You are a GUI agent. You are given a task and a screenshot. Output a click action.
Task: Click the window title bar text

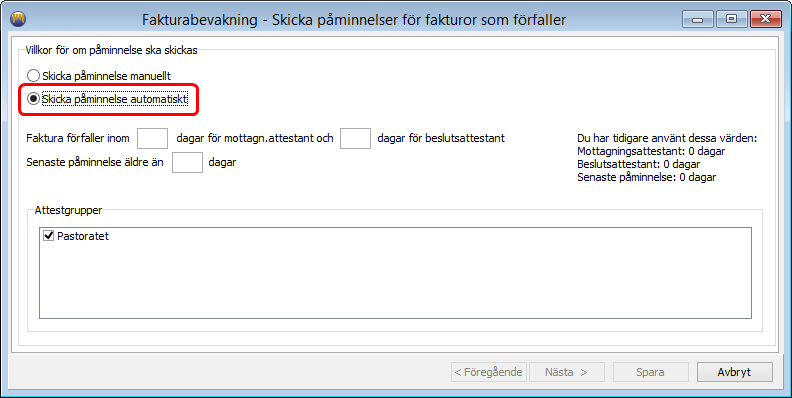(x=354, y=20)
